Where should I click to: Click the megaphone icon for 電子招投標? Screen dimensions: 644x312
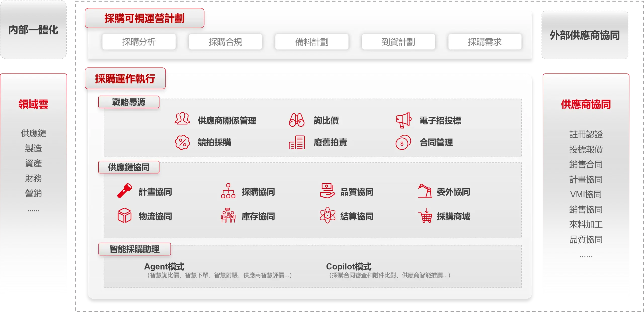click(x=404, y=120)
